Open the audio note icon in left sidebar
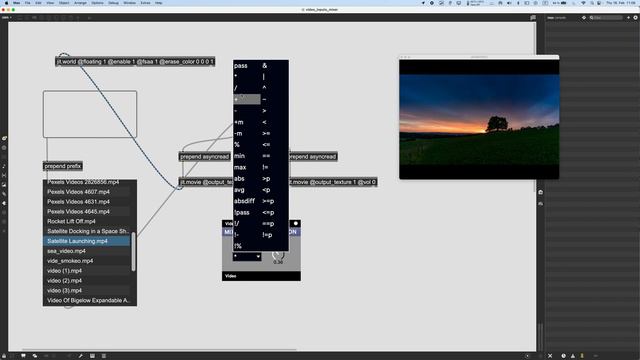The width and height of the screenshot is (640, 360). [x=4, y=166]
